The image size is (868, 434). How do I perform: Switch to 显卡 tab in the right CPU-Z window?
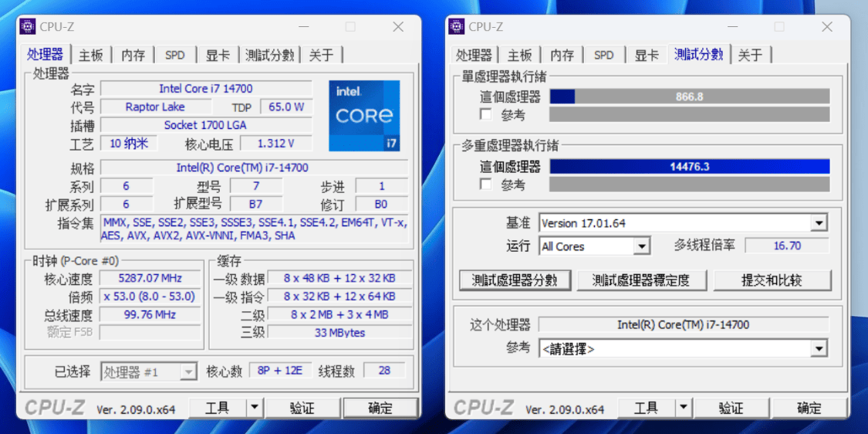pos(647,55)
